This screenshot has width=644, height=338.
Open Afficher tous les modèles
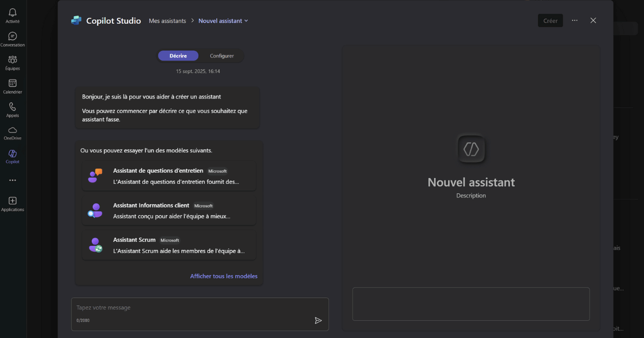[224, 276]
